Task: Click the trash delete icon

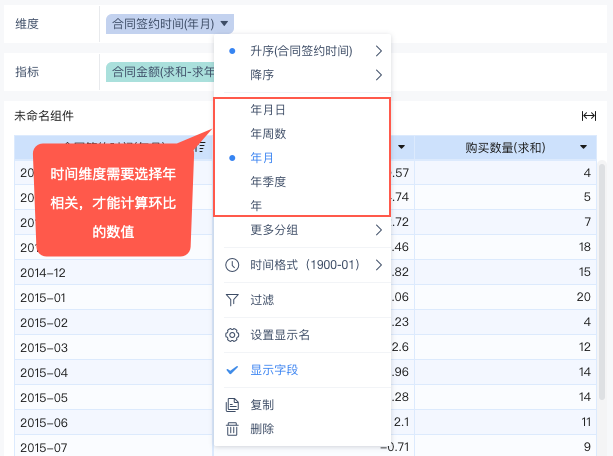Action: coord(232,429)
